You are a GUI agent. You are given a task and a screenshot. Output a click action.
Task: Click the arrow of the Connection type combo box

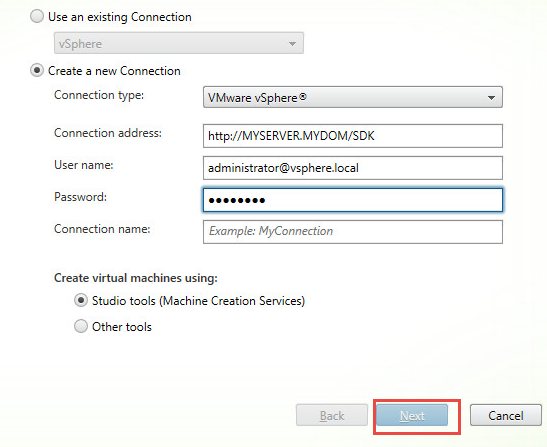click(491, 98)
